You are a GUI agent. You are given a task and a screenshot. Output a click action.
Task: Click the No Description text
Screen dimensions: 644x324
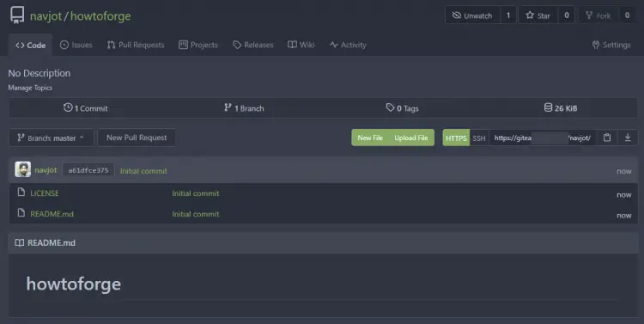coord(39,73)
